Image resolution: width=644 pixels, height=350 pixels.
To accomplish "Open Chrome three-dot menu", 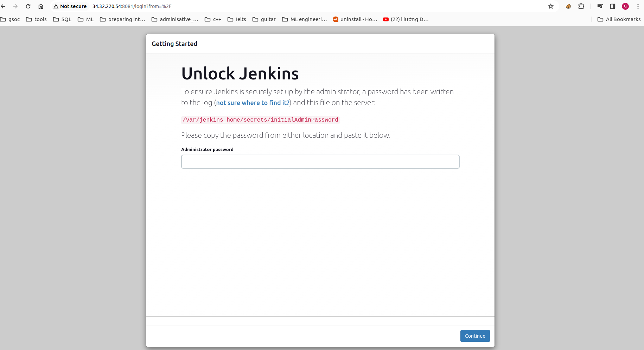I will [x=638, y=6].
